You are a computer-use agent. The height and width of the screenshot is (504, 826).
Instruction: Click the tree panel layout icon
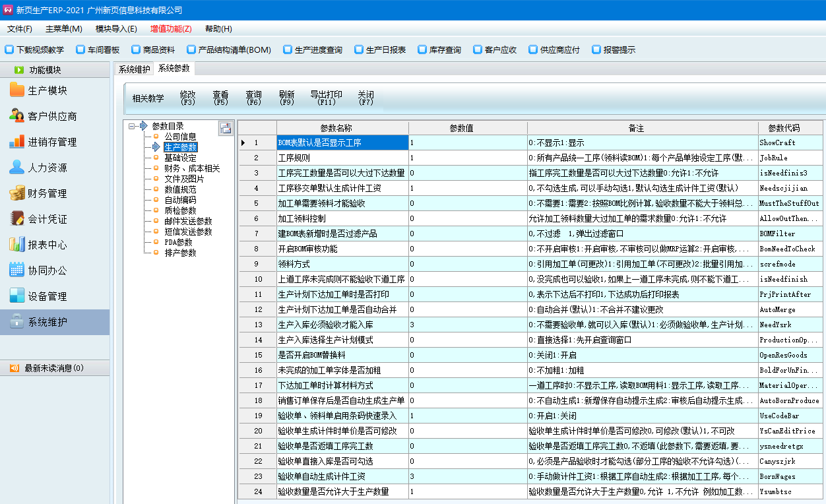226,128
